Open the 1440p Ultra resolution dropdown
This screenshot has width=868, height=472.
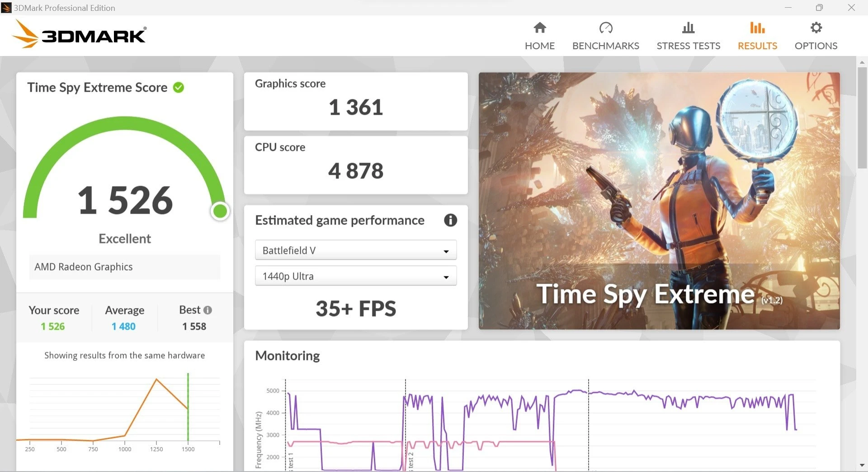356,276
